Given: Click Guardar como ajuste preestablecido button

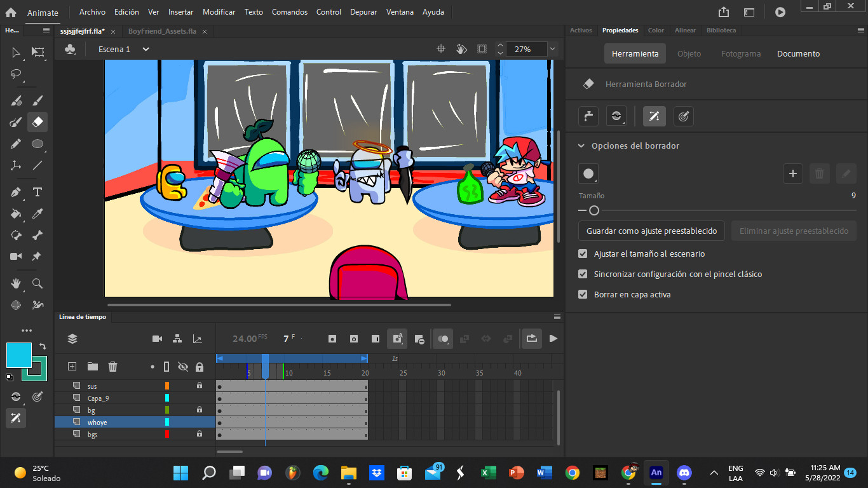Looking at the screenshot, I should pos(651,231).
